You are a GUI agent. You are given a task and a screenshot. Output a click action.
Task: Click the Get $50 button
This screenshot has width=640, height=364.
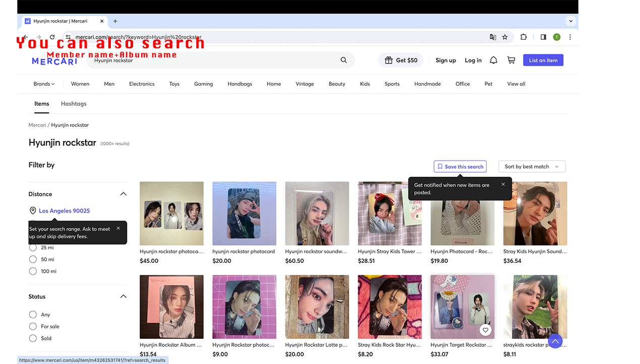tap(401, 60)
